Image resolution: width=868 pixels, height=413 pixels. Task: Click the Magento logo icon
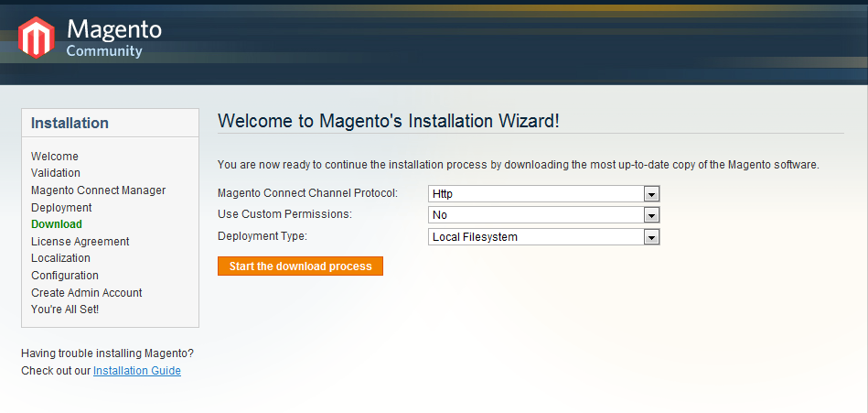pyautogui.click(x=37, y=38)
